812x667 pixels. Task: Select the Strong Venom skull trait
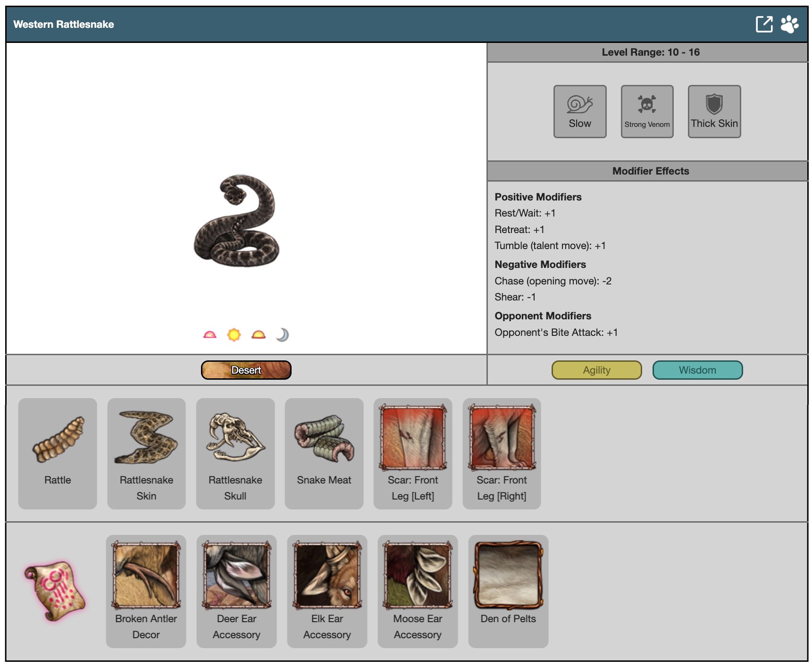pyautogui.click(x=647, y=111)
